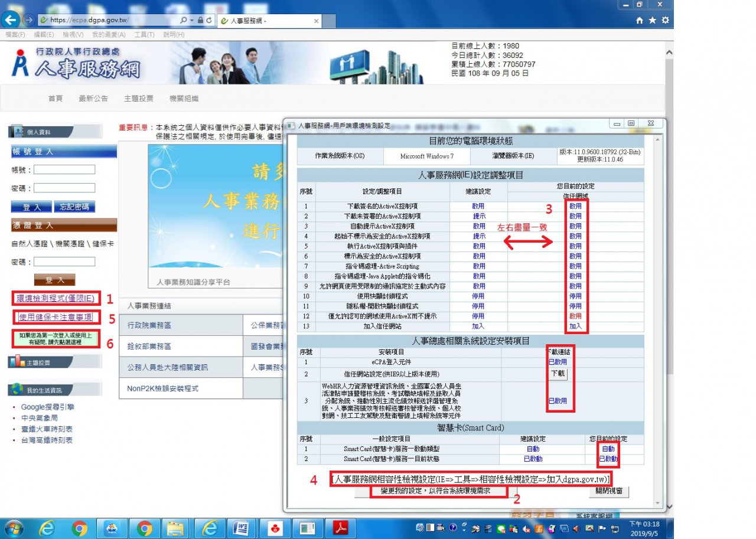Open the Windows Start button

[13, 527]
